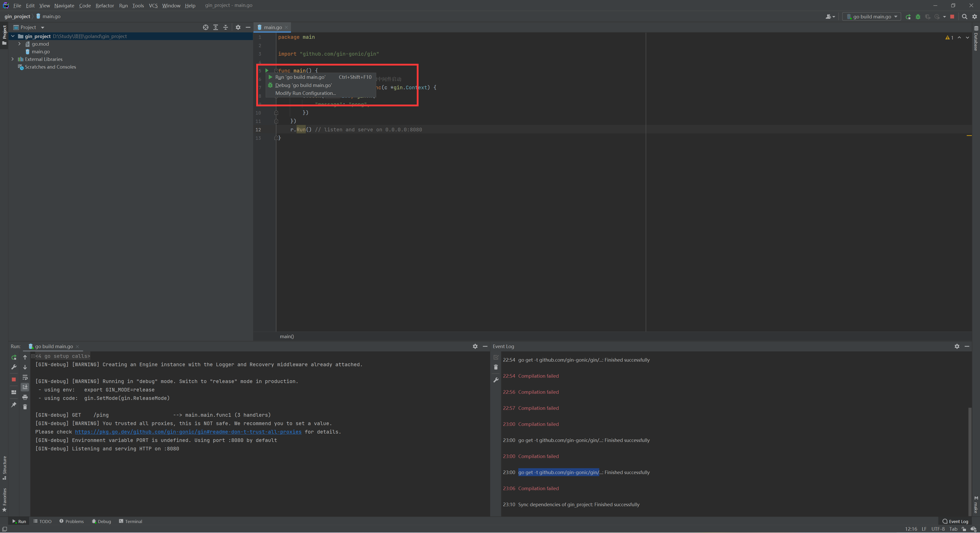The width and height of the screenshot is (980, 533).
Task: Rerun 'go build main.go' in Run panel
Action: pos(14,357)
